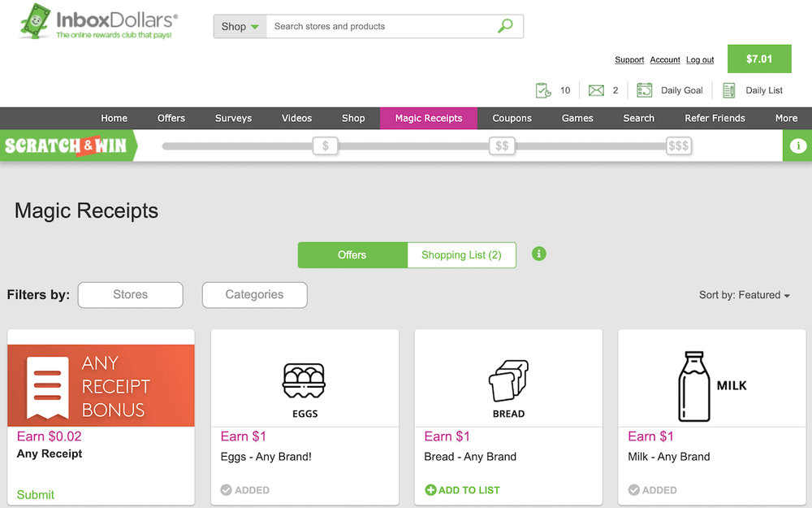
Task: Click the green info icon beside Shopping List
Action: [x=538, y=254]
